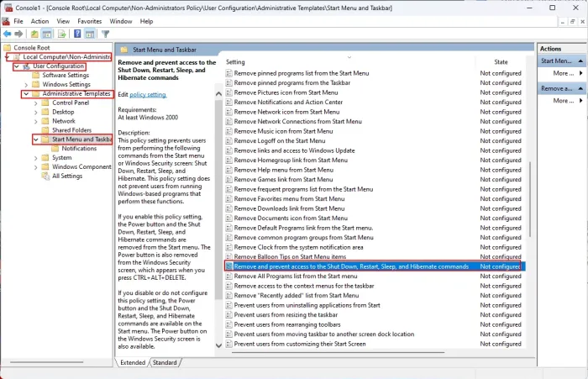Select Remove Homegroup link from Start Menu

pyautogui.click(x=291, y=161)
